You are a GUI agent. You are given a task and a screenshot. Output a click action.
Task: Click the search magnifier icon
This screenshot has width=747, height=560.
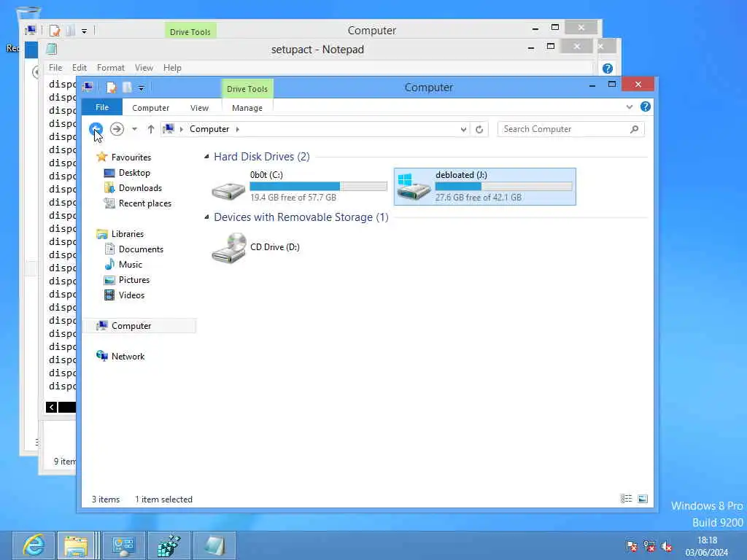(634, 129)
